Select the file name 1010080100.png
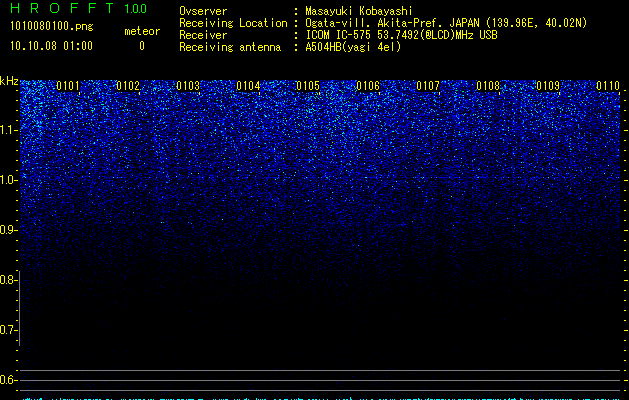629x400 pixels. coord(51,27)
